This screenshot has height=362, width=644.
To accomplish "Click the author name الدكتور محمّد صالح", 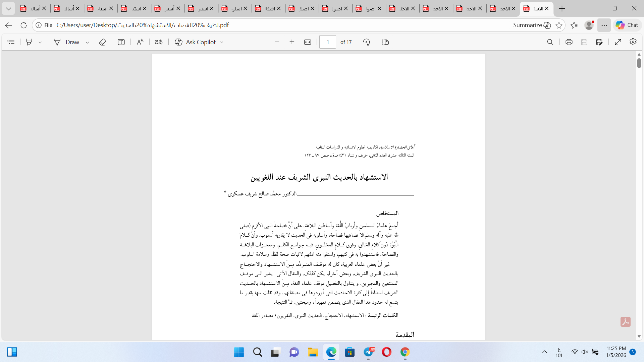I will coord(262,194).
